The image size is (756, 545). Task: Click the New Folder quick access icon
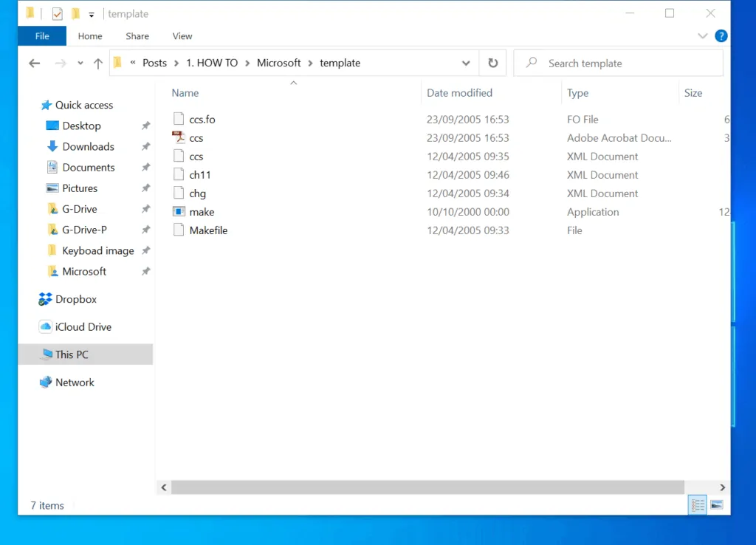[x=75, y=13]
